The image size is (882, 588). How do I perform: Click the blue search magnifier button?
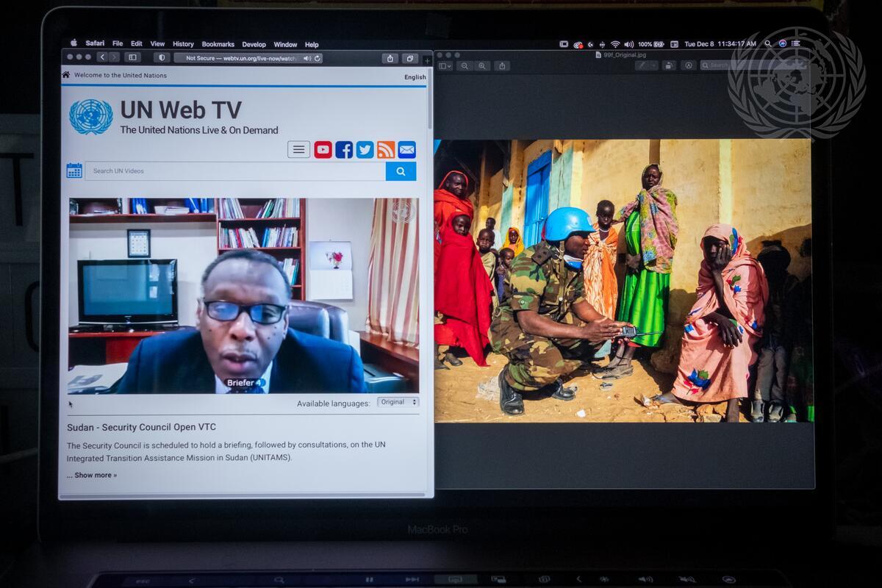401,171
